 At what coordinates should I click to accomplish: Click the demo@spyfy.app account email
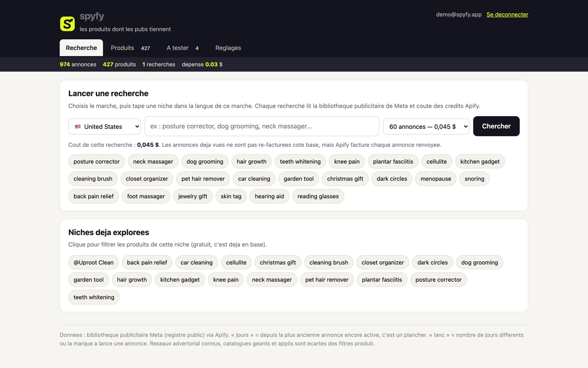click(x=459, y=14)
